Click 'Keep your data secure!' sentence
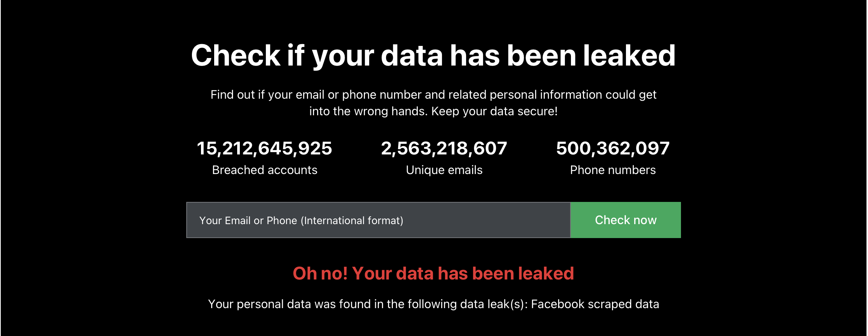 point(494,111)
